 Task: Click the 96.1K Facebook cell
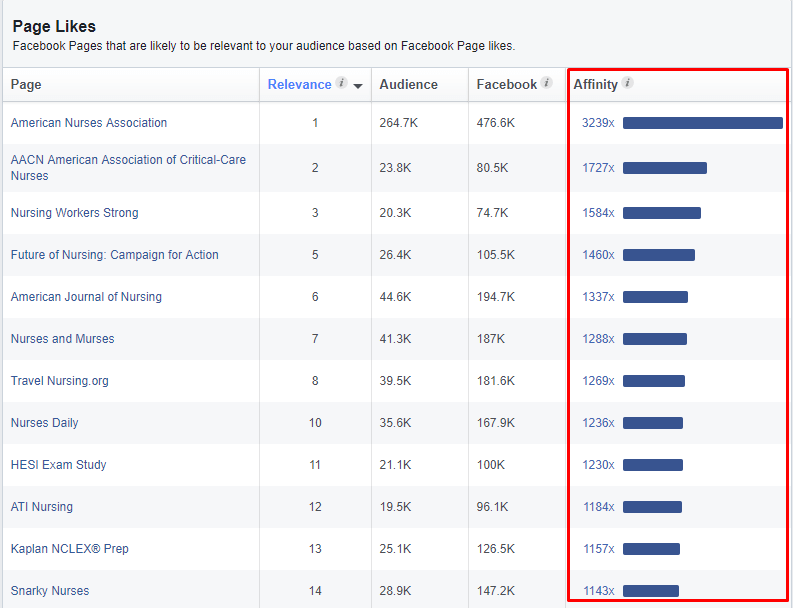(492, 506)
